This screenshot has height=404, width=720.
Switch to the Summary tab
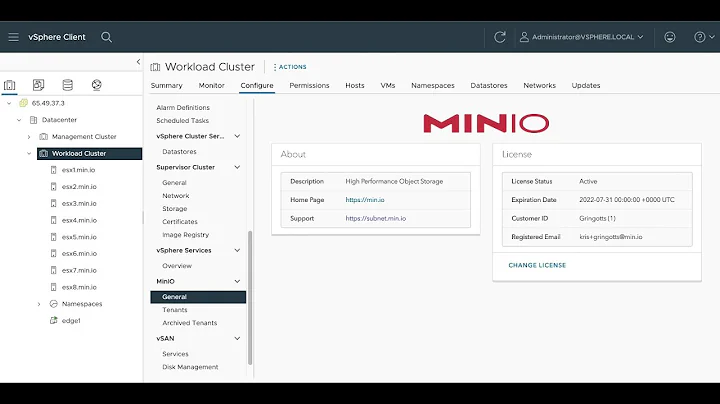coord(166,85)
